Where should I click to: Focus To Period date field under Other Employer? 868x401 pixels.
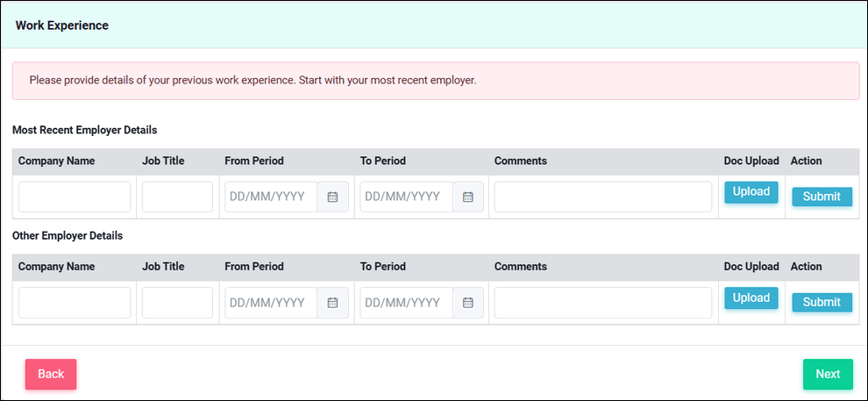point(407,303)
